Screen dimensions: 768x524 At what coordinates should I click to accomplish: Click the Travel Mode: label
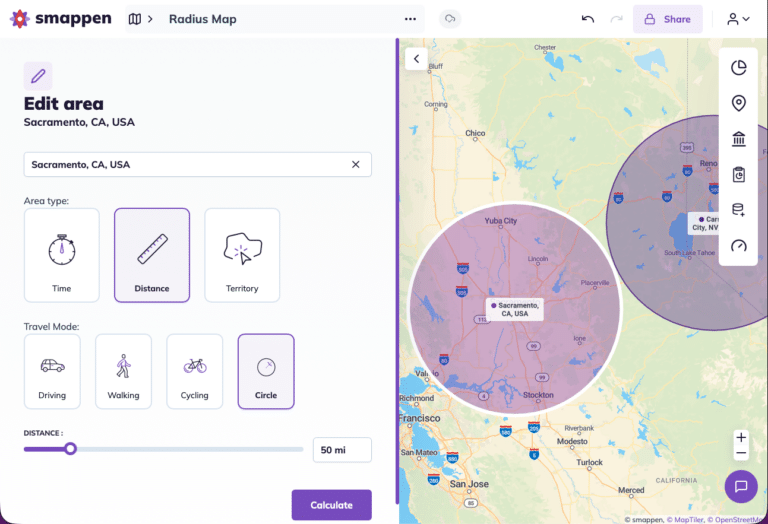point(51,327)
